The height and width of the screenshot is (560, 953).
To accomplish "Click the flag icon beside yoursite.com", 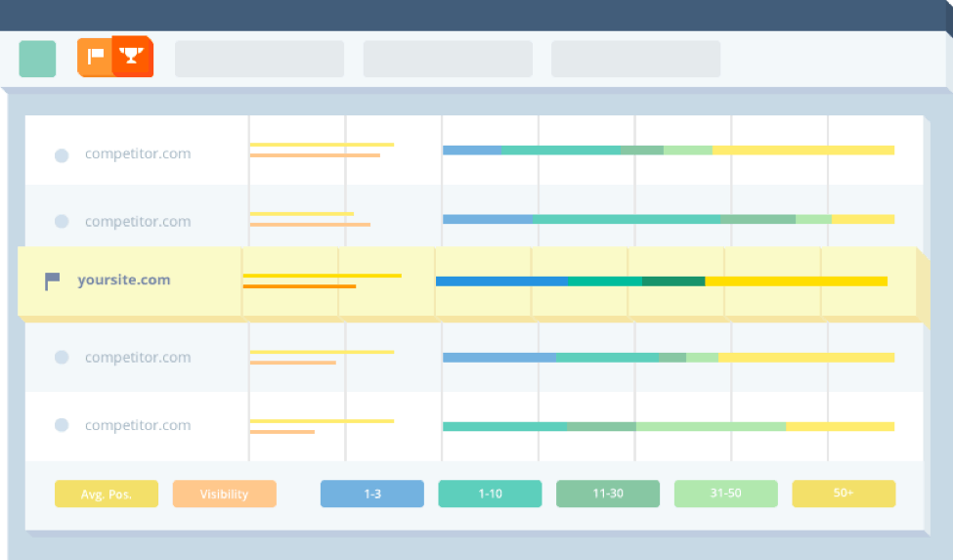I will pyautogui.click(x=52, y=281).
